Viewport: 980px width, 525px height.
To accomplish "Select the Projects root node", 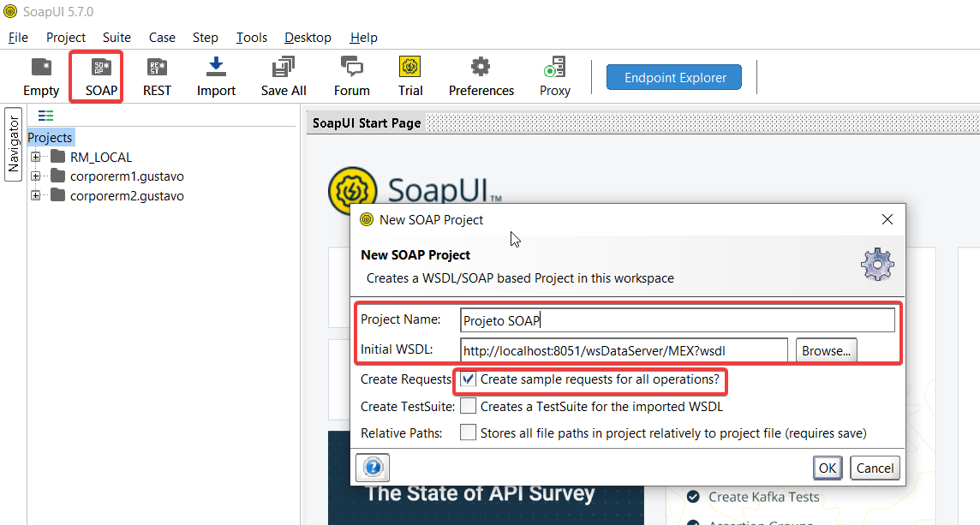I will point(50,138).
